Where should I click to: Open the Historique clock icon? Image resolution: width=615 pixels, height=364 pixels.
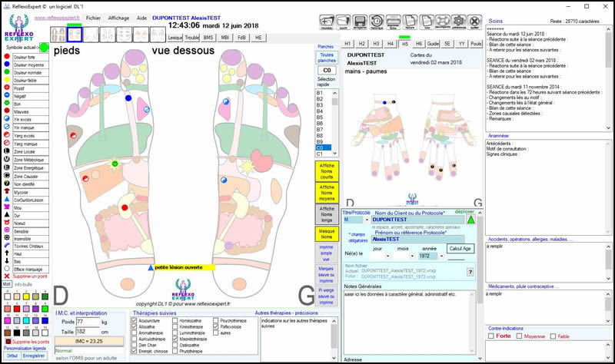click(x=377, y=21)
